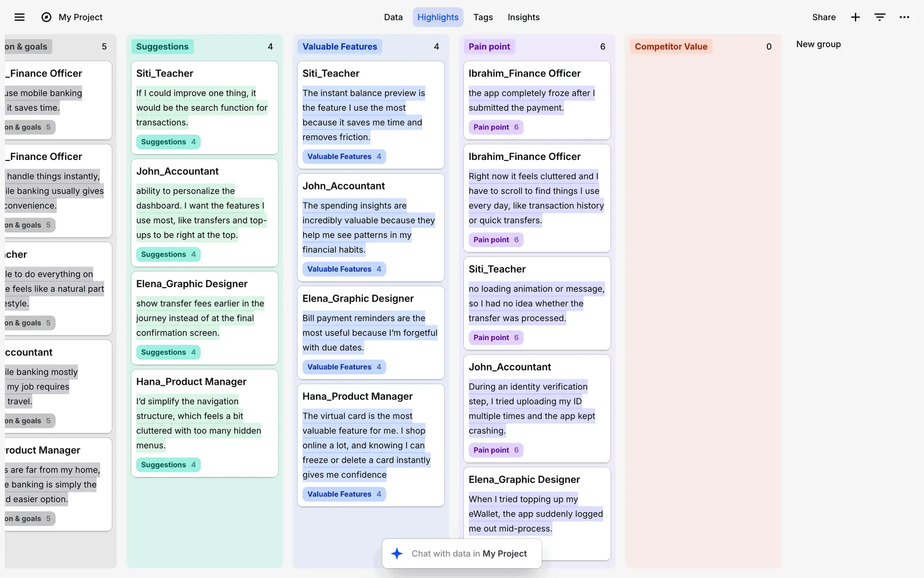
Task: Click the compass project icon
Action: [46, 17]
